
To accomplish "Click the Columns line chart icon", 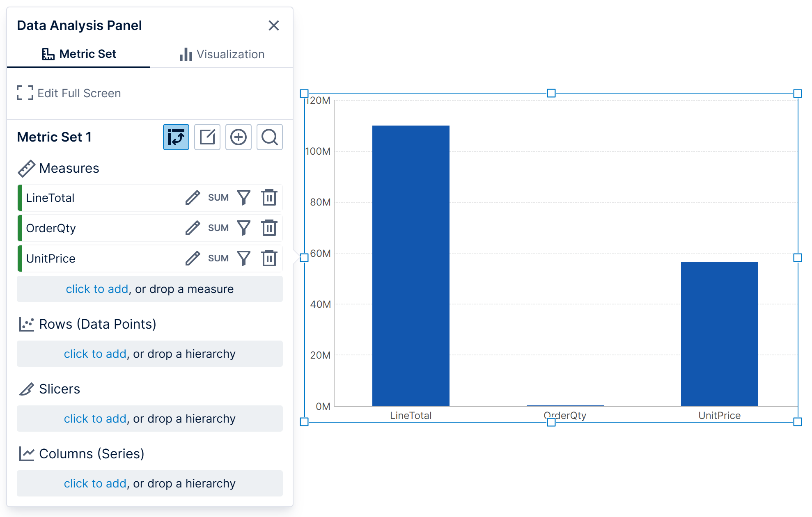I will tap(27, 454).
